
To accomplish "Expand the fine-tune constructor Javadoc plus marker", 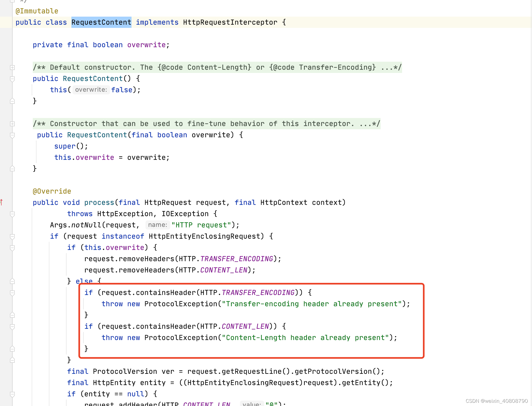I will tap(12, 124).
